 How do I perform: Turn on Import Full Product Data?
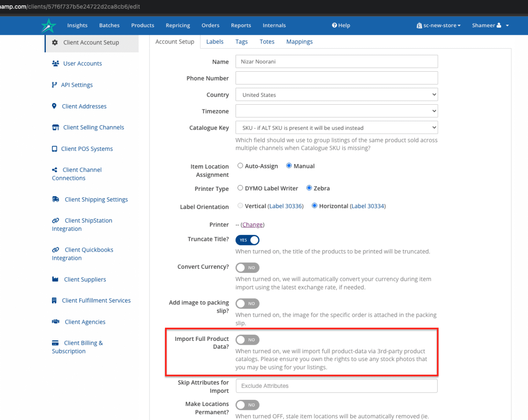247,340
